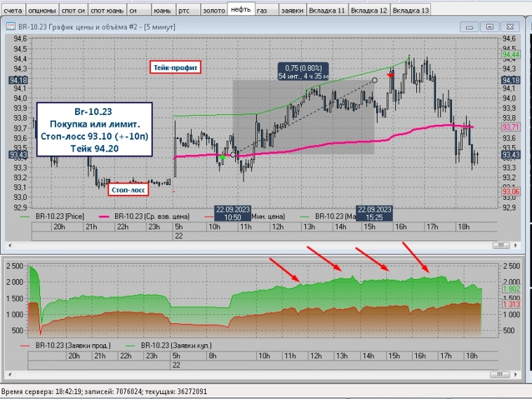
Task: Open Вкладка 12 tab
Action: pyautogui.click(x=368, y=11)
